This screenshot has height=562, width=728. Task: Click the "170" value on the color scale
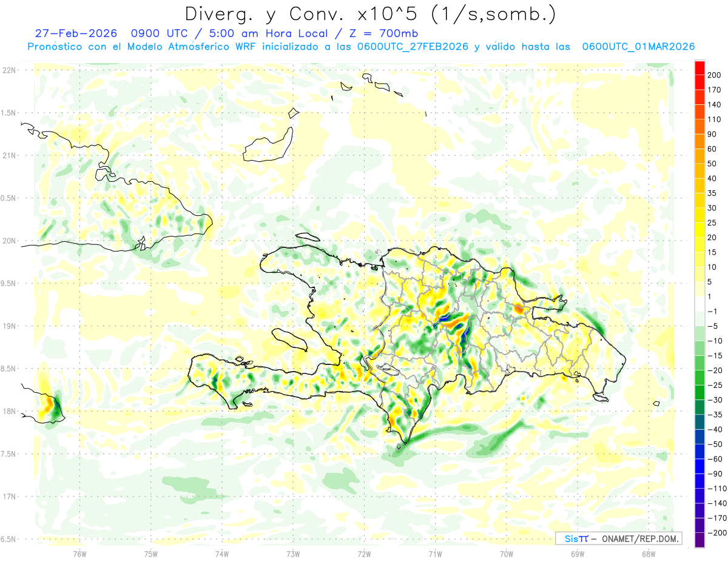pyautogui.click(x=714, y=90)
